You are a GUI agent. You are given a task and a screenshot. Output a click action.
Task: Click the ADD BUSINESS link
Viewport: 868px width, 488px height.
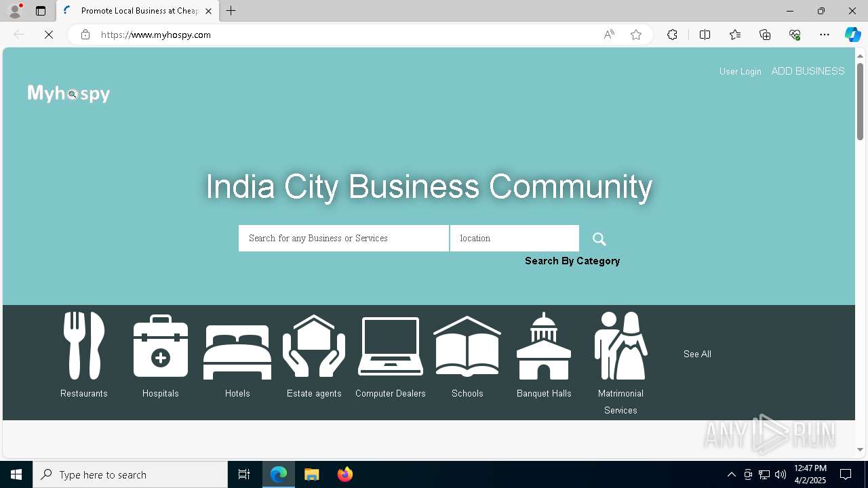pyautogui.click(x=808, y=71)
